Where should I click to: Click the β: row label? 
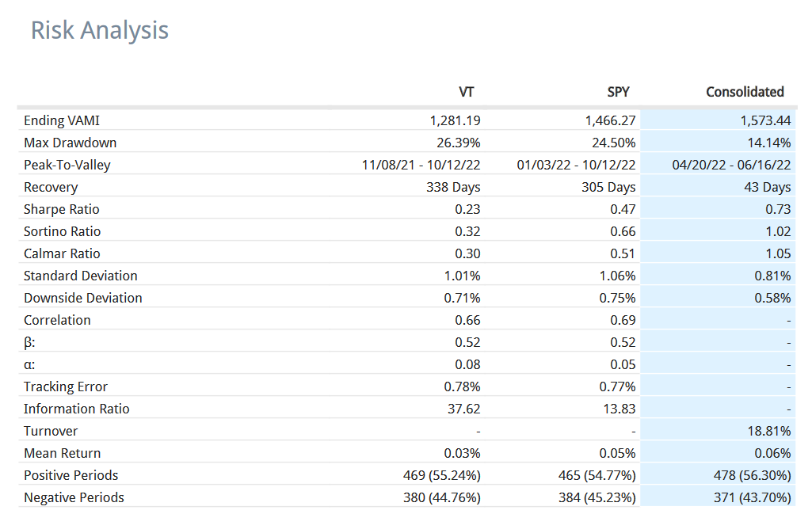[x=29, y=343]
